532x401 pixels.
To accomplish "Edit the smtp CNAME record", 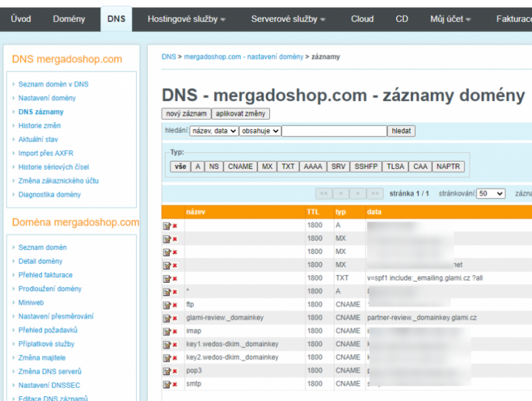I will pyautogui.click(x=167, y=384).
